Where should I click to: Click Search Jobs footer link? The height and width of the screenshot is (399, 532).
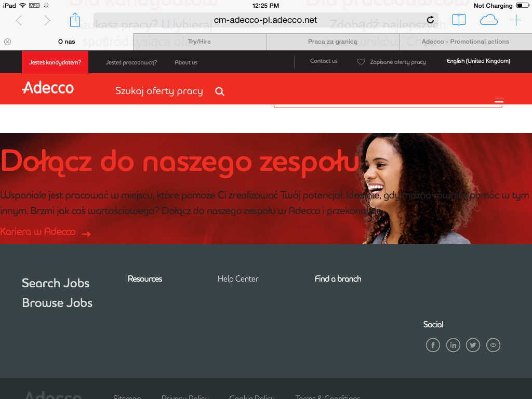pyautogui.click(x=56, y=283)
